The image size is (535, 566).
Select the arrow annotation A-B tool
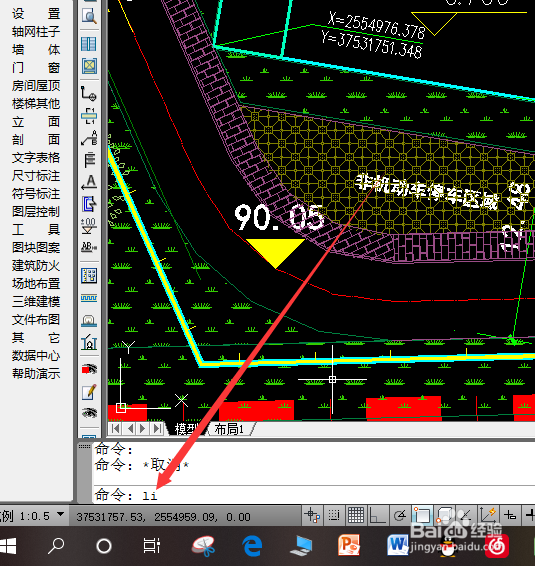click(89, 138)
